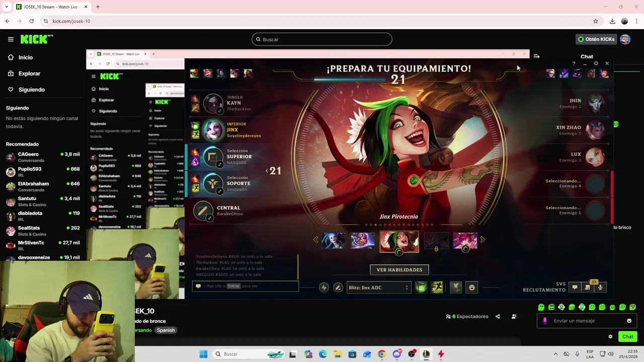644x362 pixels.
Task: Open League client chat bubble icon
Action: point(575,288)
